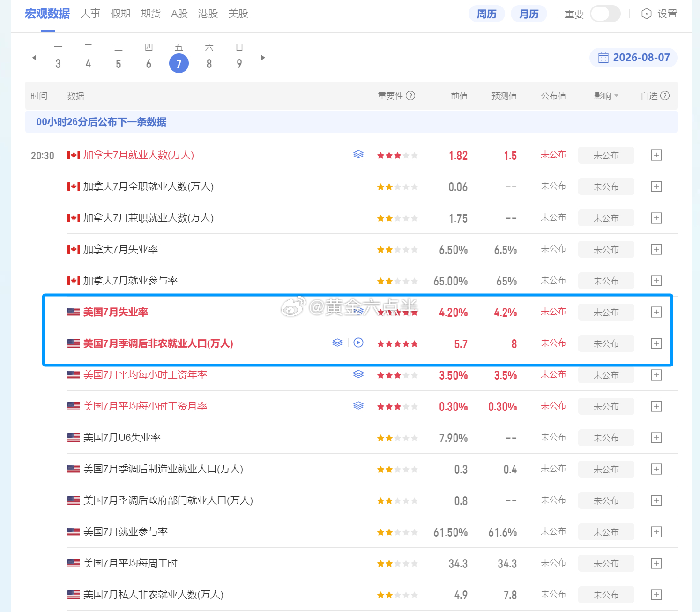The height and width of the screenshot is (612, 700).
Task: Open 设置 settings hexagon icon
Action: (x=647, y=14)
